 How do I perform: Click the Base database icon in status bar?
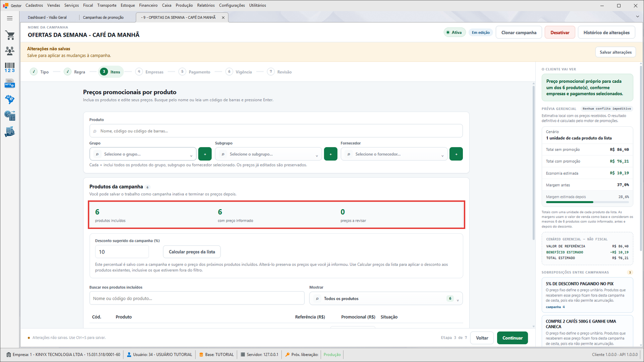click(201, 355)
